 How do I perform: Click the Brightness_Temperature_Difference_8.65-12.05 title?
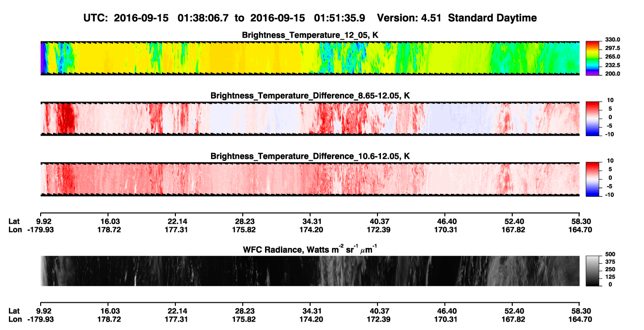coord(310,95)
